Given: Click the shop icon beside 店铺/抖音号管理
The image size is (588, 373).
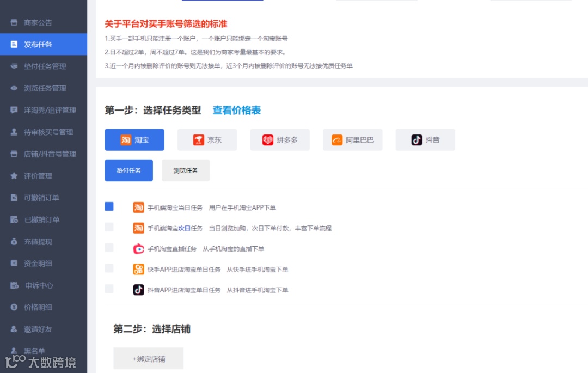Looking at the screenshot, I should pyautogui.click(x=14, y=154).
